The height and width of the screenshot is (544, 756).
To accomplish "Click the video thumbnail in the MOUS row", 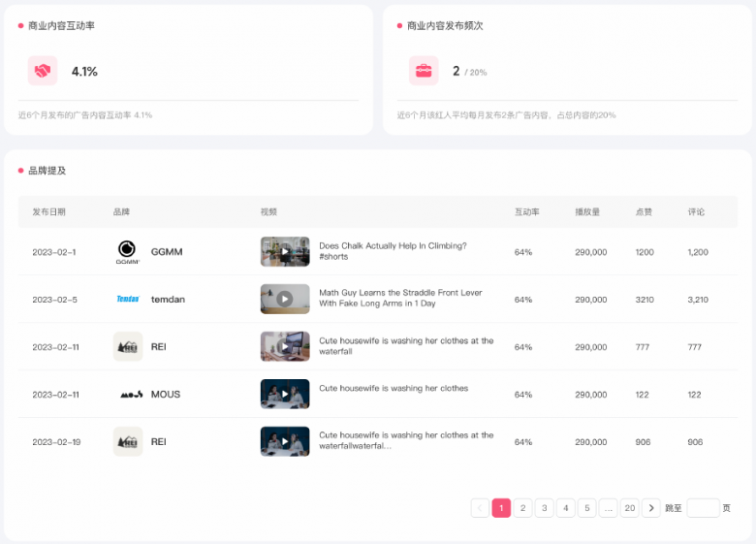I will (285, 394).
